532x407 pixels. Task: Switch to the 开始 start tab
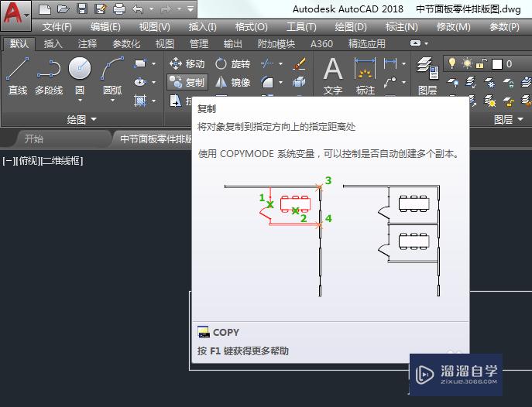[x=33, y=139]
